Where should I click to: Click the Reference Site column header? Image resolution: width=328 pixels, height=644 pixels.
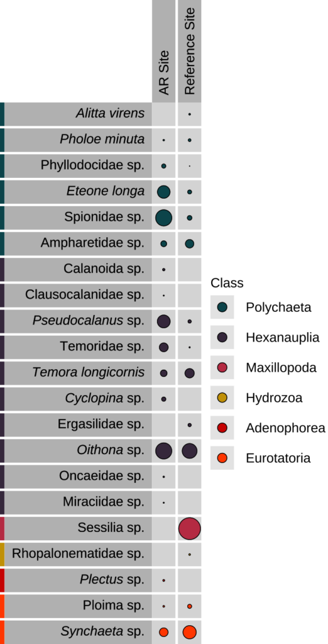click(190, 51)
